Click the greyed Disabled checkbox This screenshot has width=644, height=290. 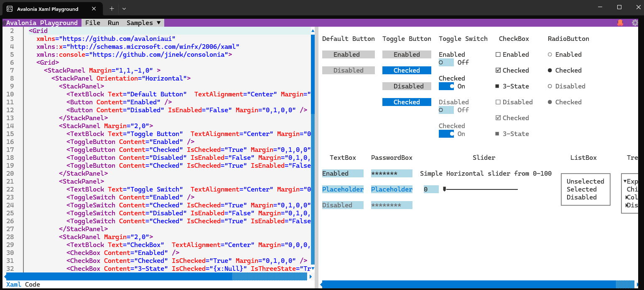click(x=514, y=102)
